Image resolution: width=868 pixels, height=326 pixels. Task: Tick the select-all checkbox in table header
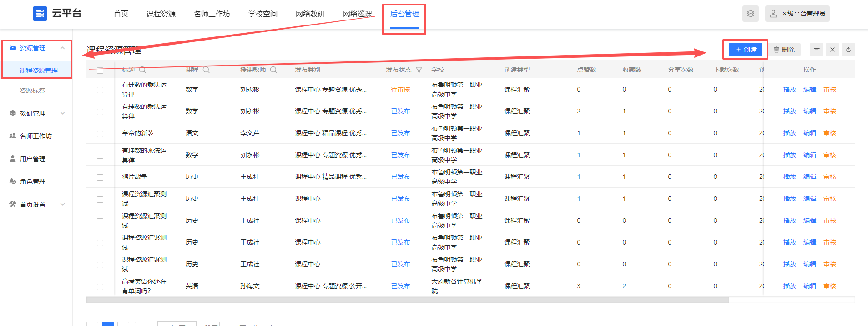100,70
